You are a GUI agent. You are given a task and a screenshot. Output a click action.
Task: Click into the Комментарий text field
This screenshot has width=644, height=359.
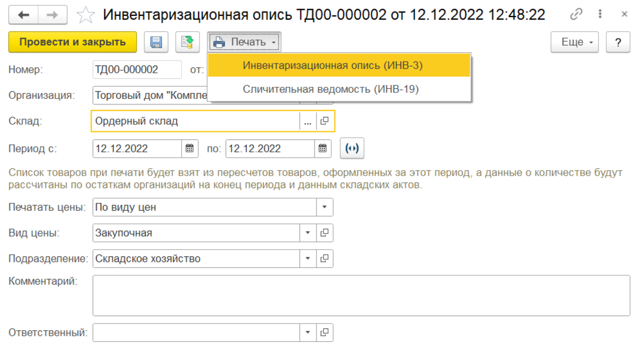tap(361, 295)
